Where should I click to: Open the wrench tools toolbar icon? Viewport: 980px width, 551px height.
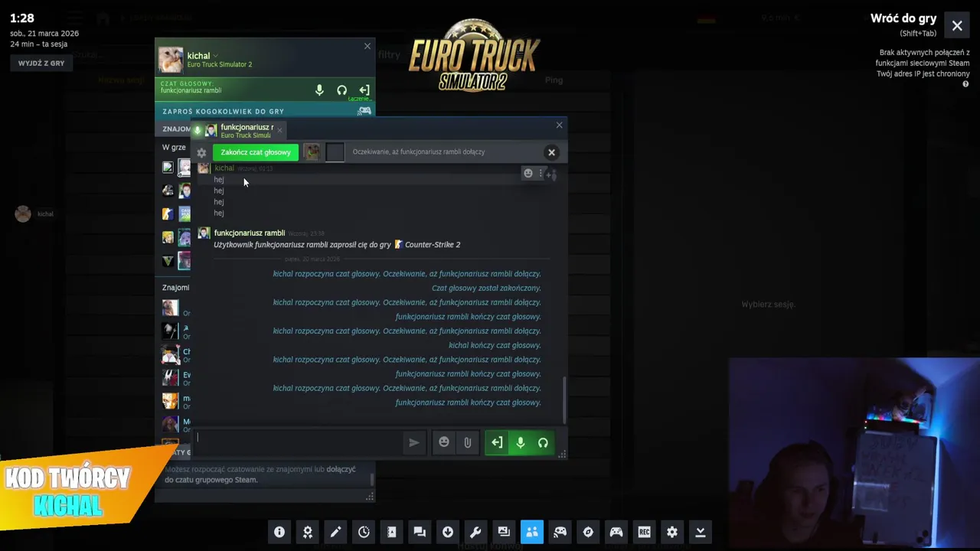tap(475, 532)
